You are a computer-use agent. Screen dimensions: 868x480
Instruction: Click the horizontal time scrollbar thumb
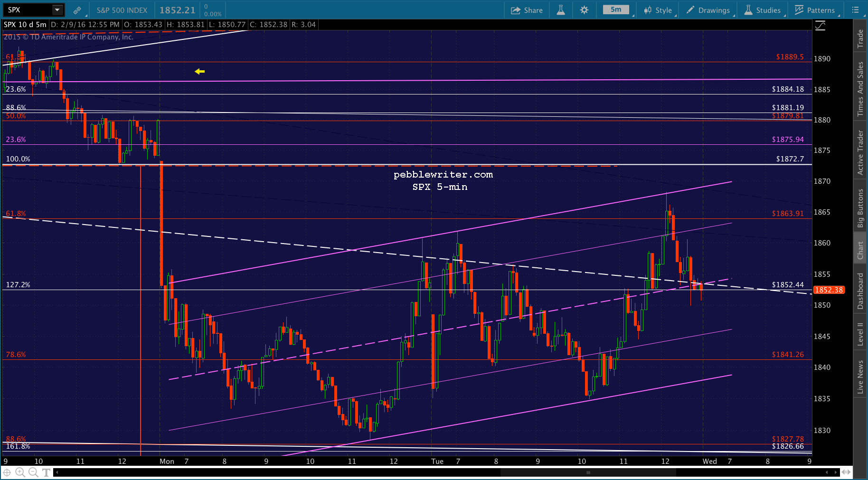[588, 472]
